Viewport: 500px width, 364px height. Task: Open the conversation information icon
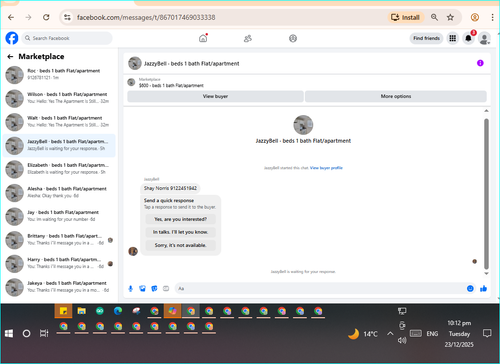point(480,63)
